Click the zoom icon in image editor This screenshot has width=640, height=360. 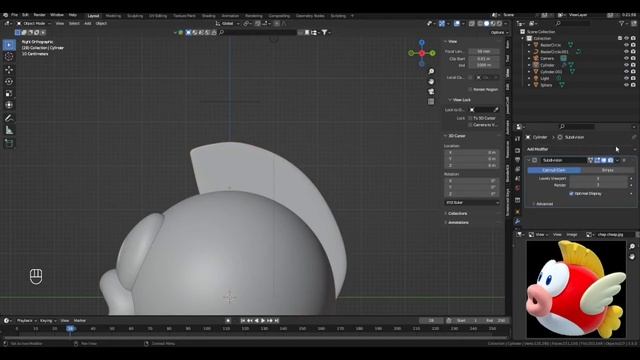coord(632,247)
